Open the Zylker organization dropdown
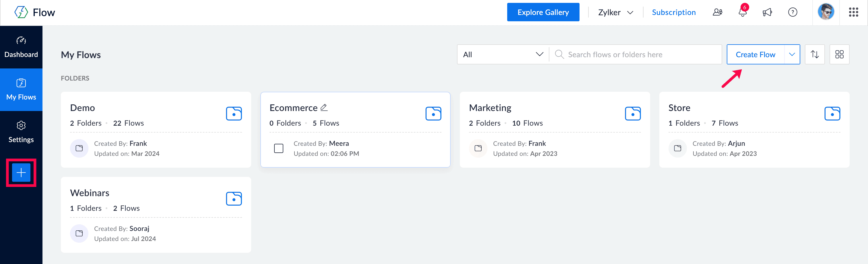 pos(615,12)
